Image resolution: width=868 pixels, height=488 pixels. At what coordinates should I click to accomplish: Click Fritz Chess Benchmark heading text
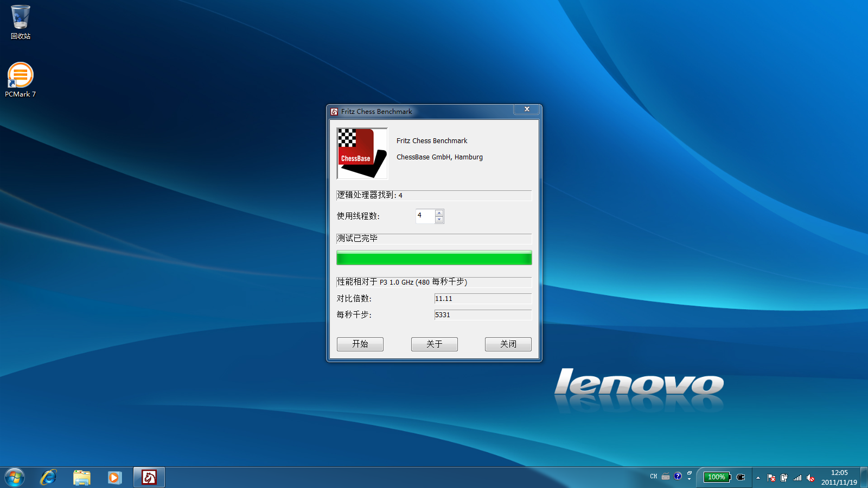point(432,141)
